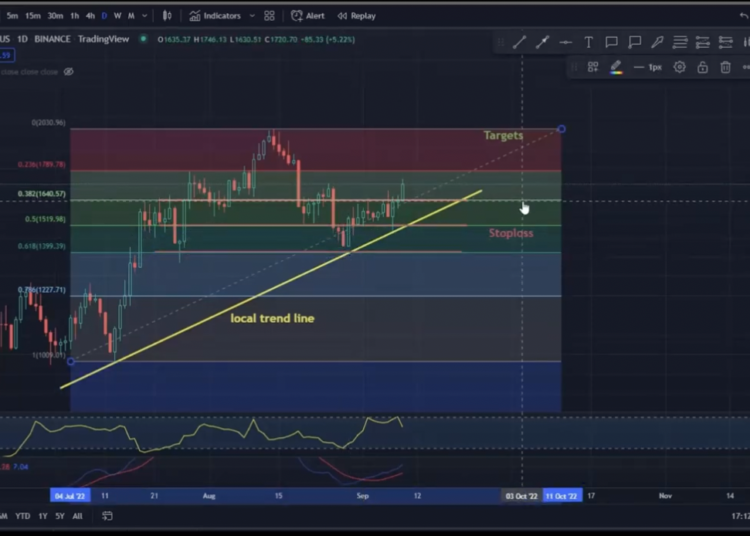Choose the third Fibonacci levels tool icon
750x536 pixels.
[x=726, y=43]
